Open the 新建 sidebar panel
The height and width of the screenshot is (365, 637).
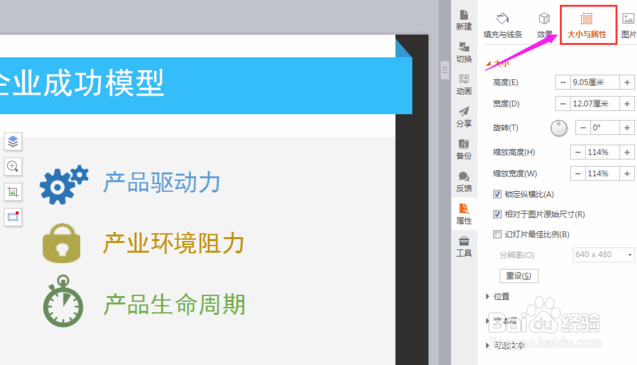tap(464, 20)
